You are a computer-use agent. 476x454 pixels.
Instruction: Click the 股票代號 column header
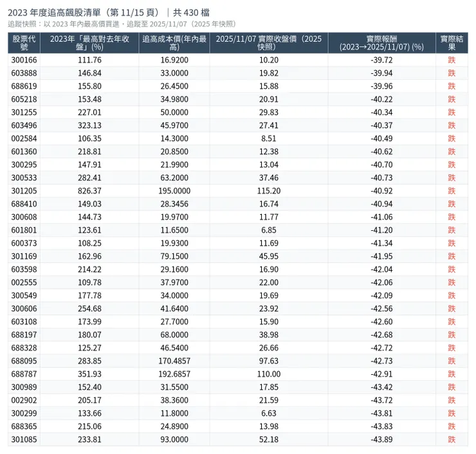24,43
